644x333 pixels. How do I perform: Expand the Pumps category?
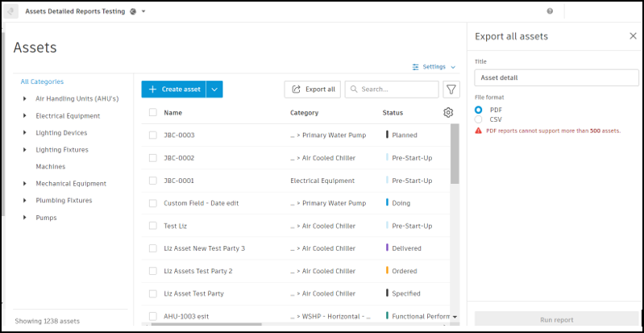(24, 218)
